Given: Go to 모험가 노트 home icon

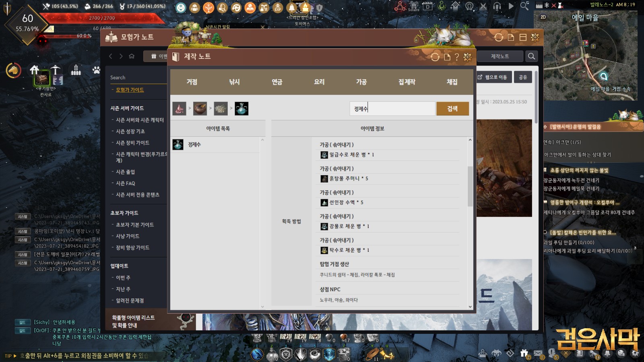Looking at the screenshot, I should click(x=132, y=56).
